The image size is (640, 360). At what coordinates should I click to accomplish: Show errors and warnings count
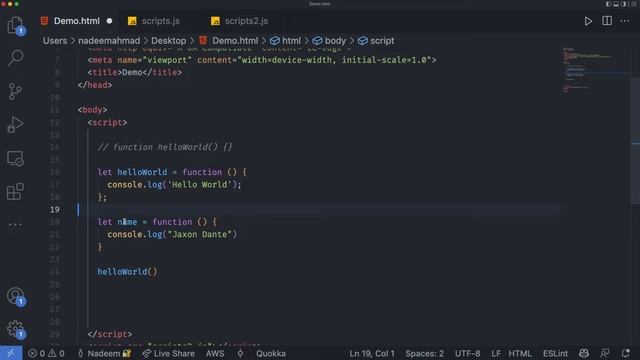click(46, 353)
